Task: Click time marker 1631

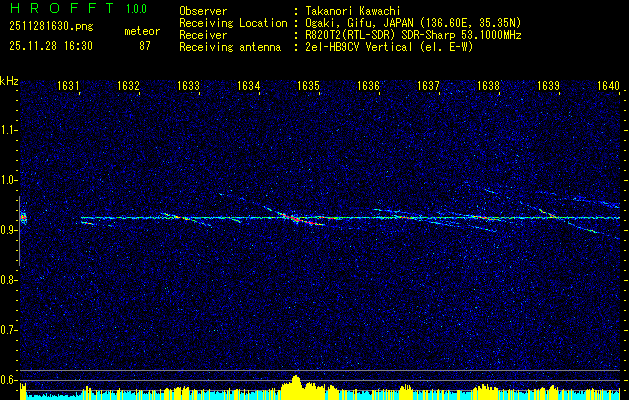Action: coord(68,85)
